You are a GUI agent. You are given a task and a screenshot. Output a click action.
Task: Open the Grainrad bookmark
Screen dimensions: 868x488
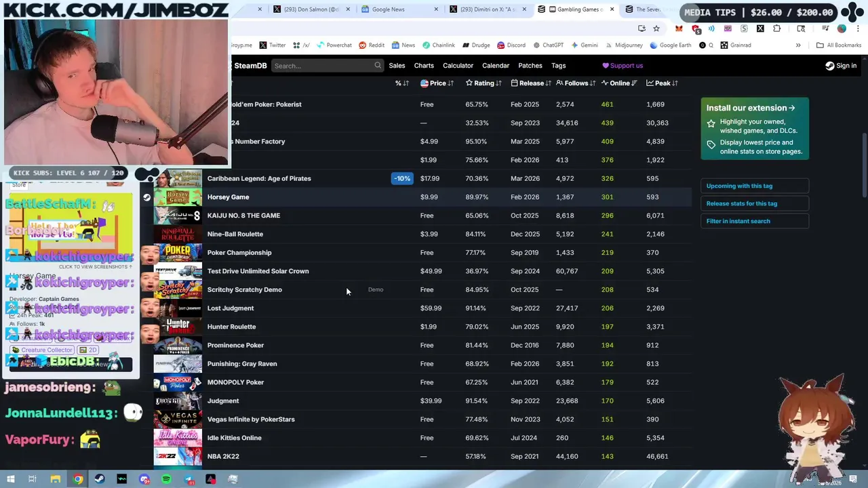[x=736, y=45]
